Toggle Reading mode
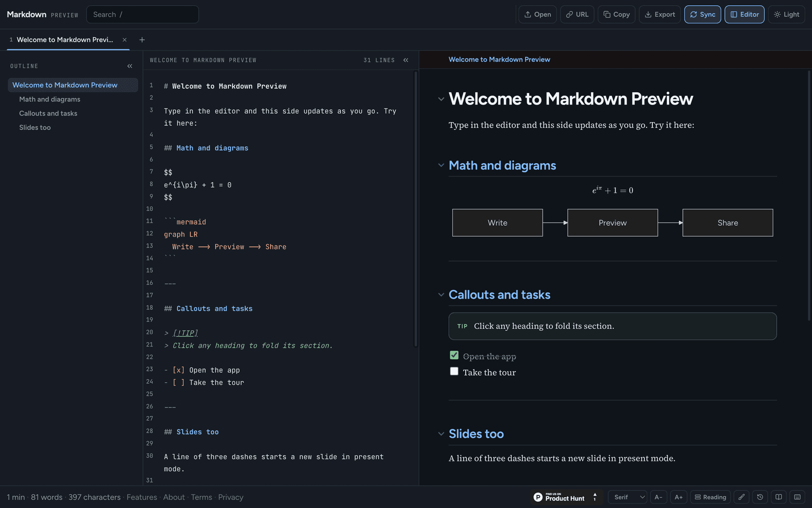Screen dimensions: 812x508 tap(710, 497)
